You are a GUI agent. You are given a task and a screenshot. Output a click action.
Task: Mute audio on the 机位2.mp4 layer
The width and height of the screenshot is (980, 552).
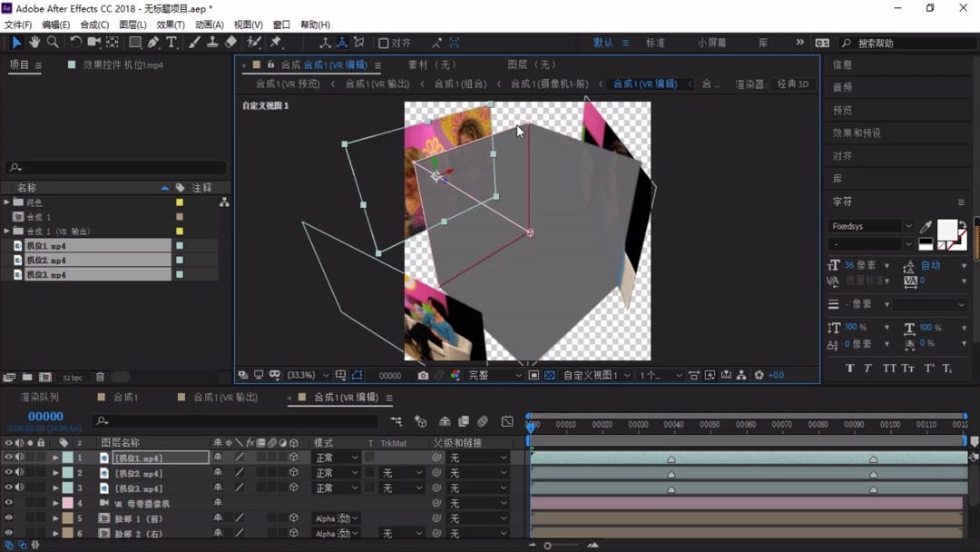(x=19, y=472)
